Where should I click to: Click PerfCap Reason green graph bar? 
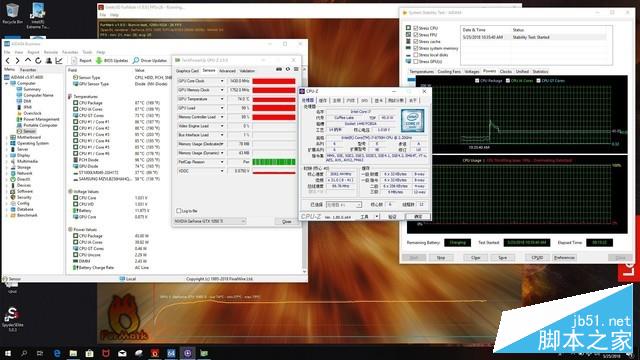(x=273, y=162)
